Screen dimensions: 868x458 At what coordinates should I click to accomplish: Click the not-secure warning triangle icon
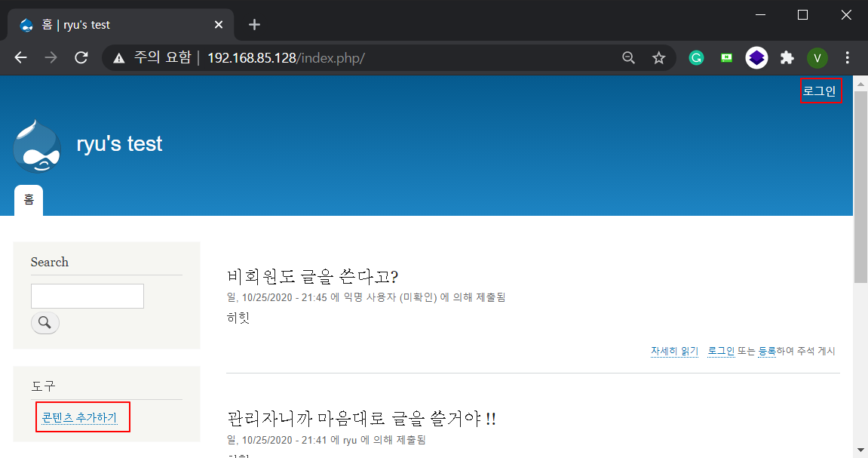(x=118, y=58)
